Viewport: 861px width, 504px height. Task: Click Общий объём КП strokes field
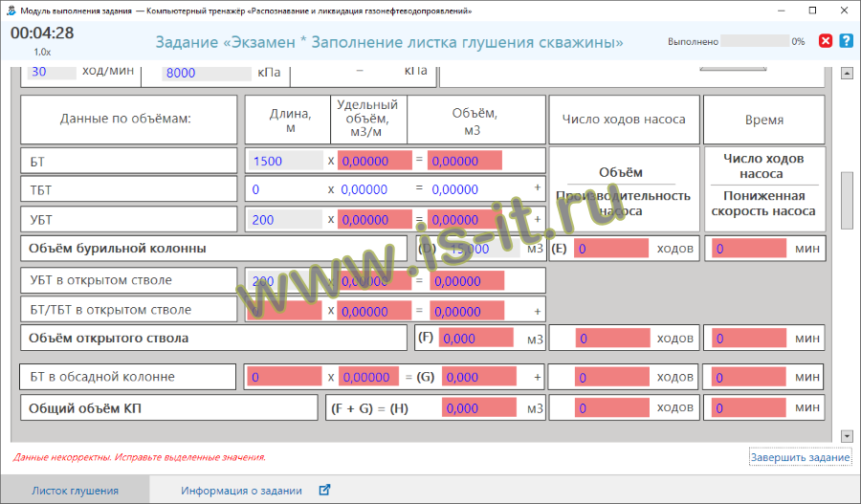click(613, 407)
